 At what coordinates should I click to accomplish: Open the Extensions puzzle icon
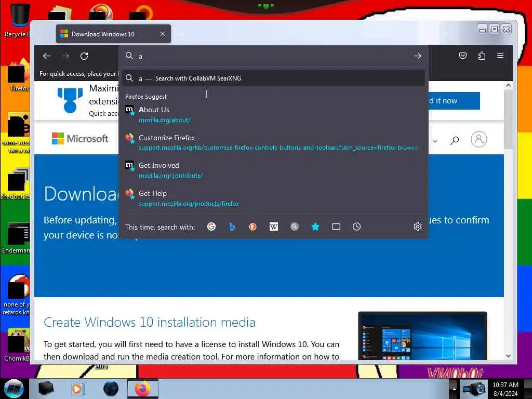pos(482,56)
